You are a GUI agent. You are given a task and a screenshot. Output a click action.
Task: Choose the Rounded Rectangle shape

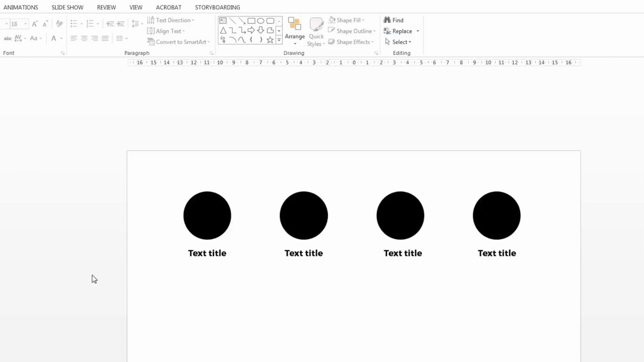tap(270, 21)
